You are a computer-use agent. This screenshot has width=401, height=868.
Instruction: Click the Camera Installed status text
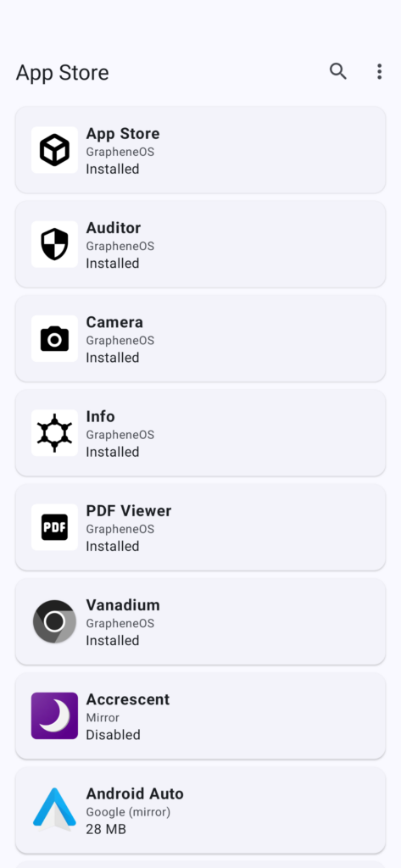(113, 358)
